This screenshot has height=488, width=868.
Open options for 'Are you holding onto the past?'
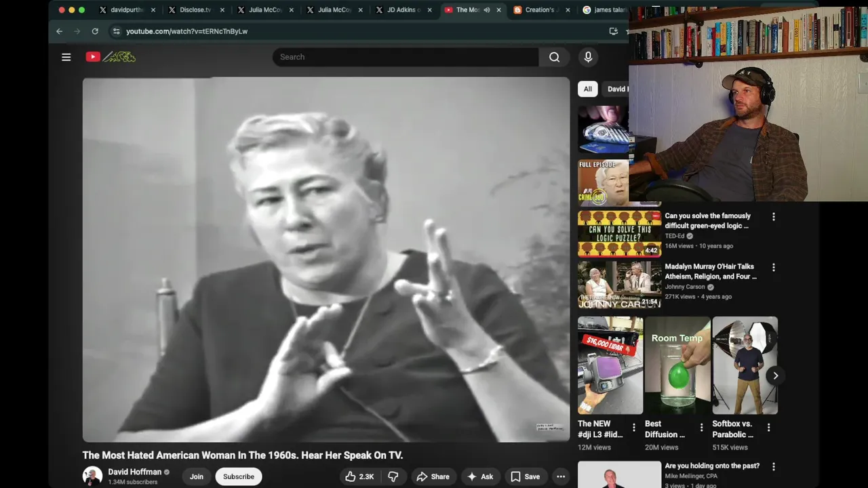click(773, 467)
